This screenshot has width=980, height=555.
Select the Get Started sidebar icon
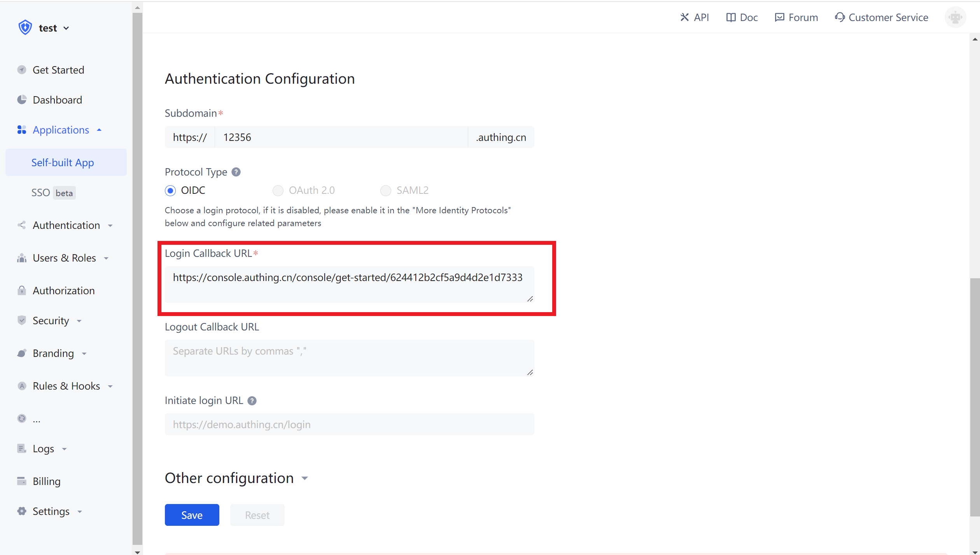click(22, 70)
